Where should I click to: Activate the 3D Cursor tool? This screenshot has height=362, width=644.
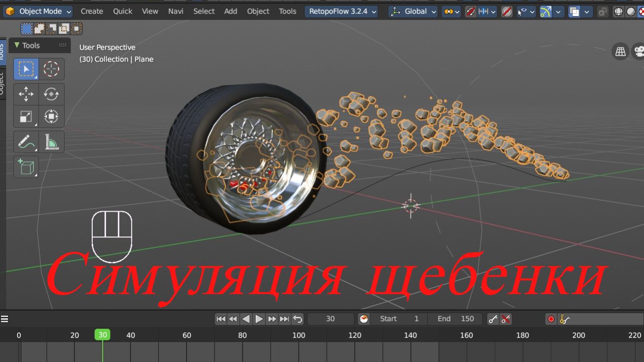tap(51, 69)
